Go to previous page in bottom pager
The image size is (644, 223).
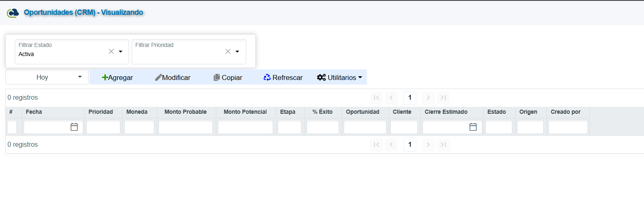391,145
